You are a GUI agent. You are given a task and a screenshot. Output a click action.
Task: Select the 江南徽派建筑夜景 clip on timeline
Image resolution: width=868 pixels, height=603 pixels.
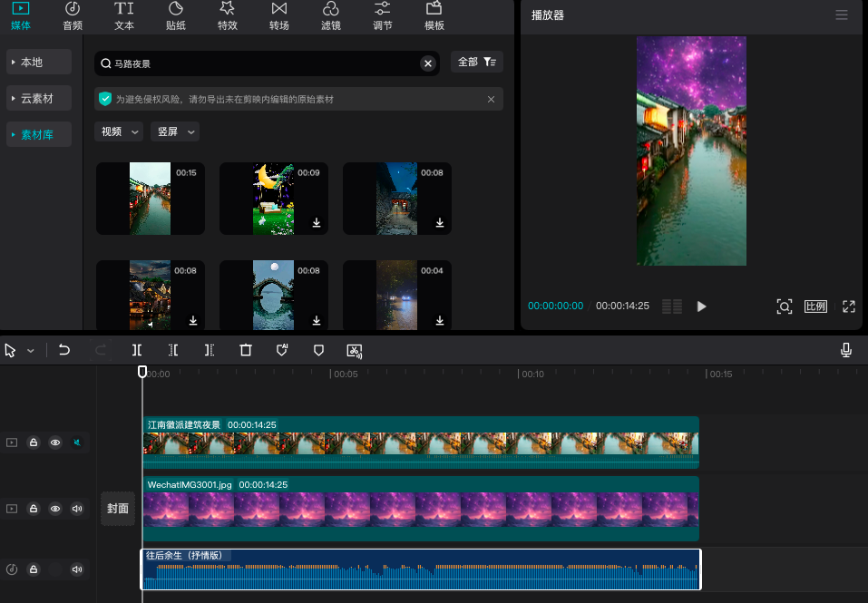click(421, 442)
